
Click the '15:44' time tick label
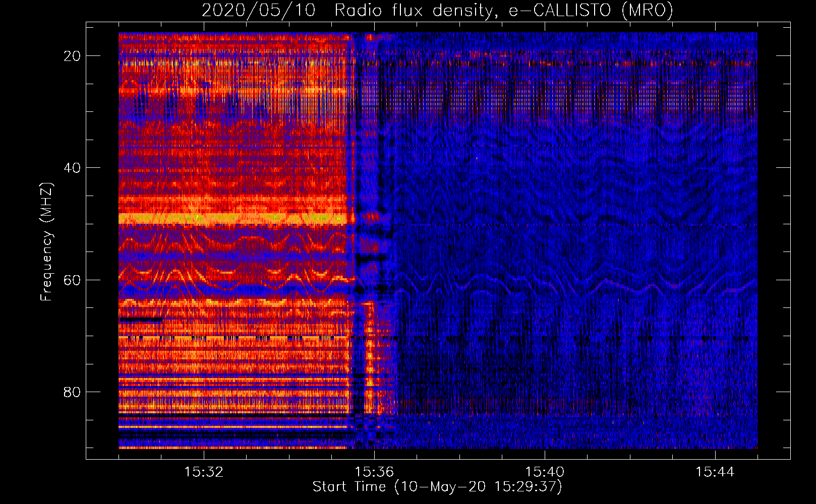pos(715,472)
